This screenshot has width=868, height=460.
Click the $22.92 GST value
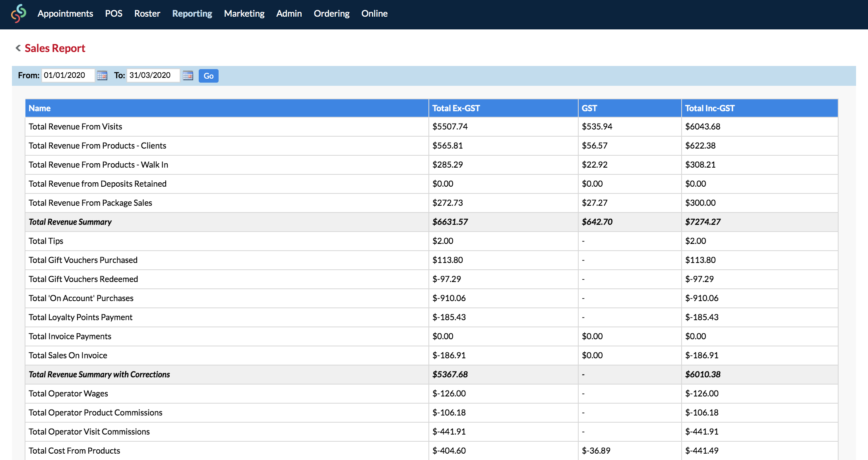pyautogui.click(x=595, y=165)
